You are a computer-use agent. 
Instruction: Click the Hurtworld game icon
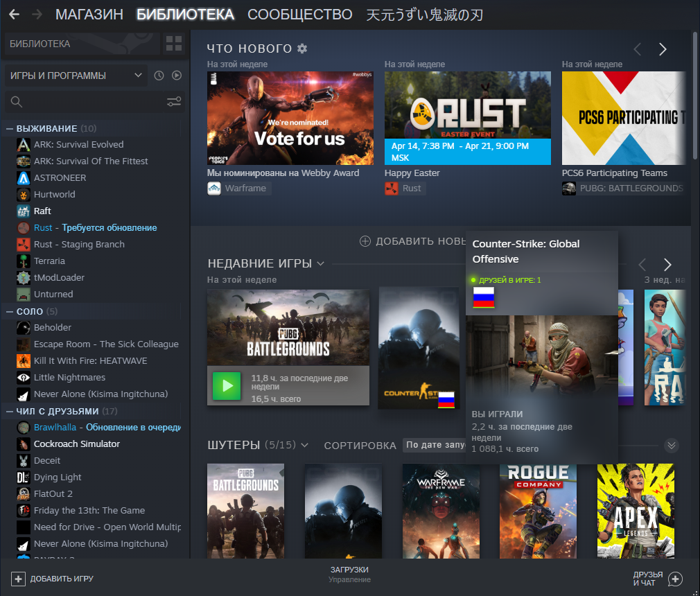pos(23,195)
